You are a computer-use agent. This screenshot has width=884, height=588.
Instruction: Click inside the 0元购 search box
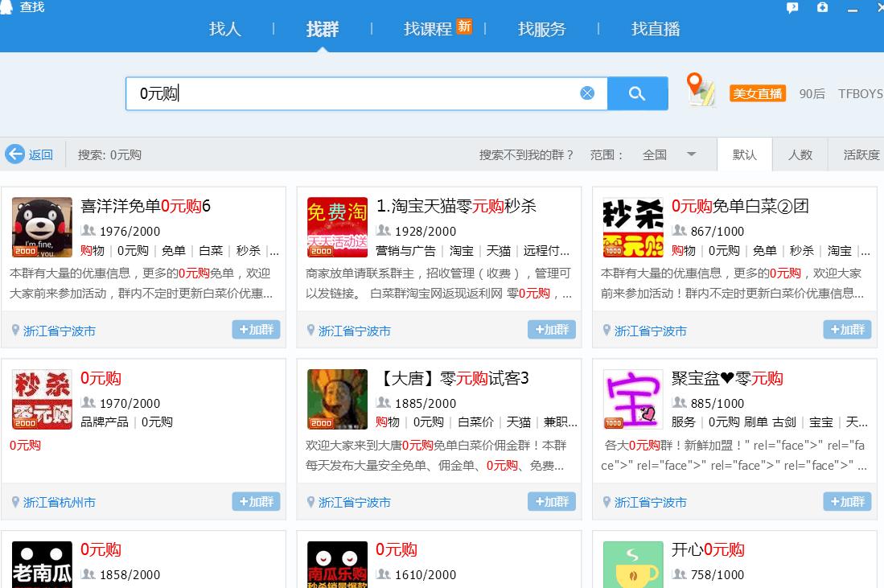tap(322, 93)
